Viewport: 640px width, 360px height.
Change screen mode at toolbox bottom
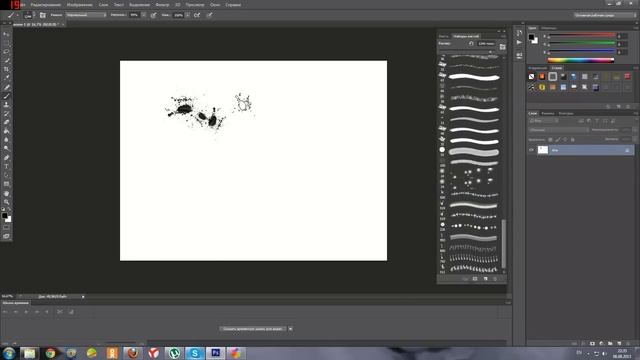click(6, 236)
